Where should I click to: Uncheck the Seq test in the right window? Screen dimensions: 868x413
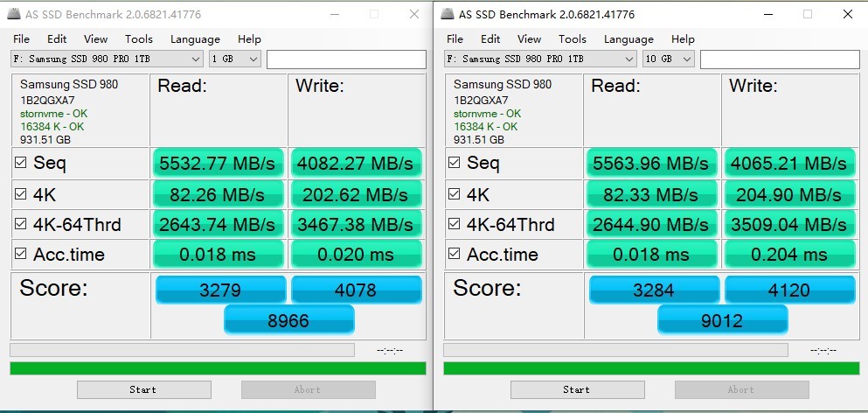tap(454, 163)
